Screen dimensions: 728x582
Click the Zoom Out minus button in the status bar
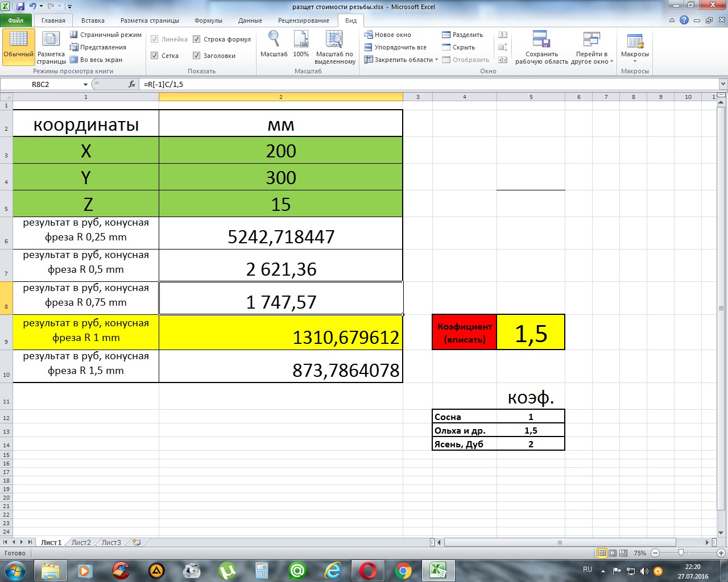pos(655,553)
